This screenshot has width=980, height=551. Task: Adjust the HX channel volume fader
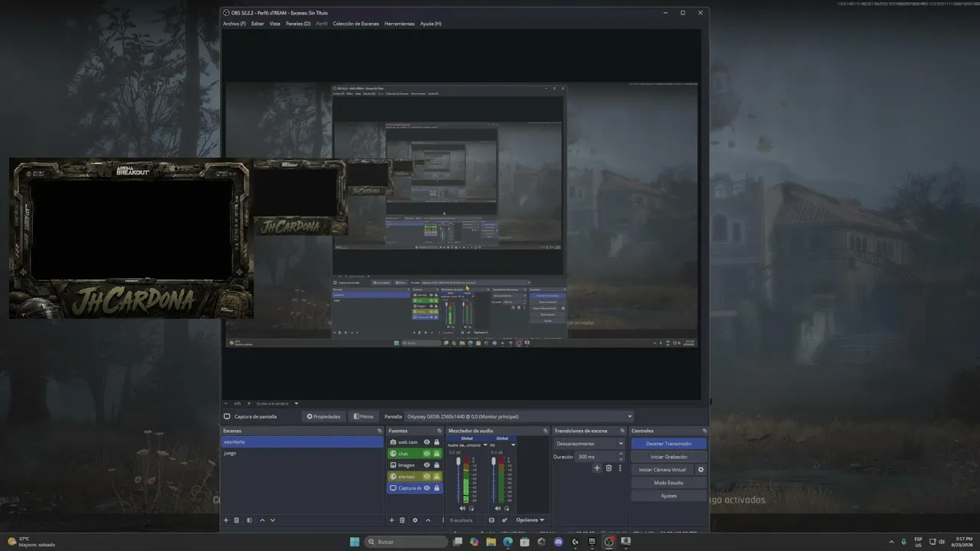pos(494,461)
